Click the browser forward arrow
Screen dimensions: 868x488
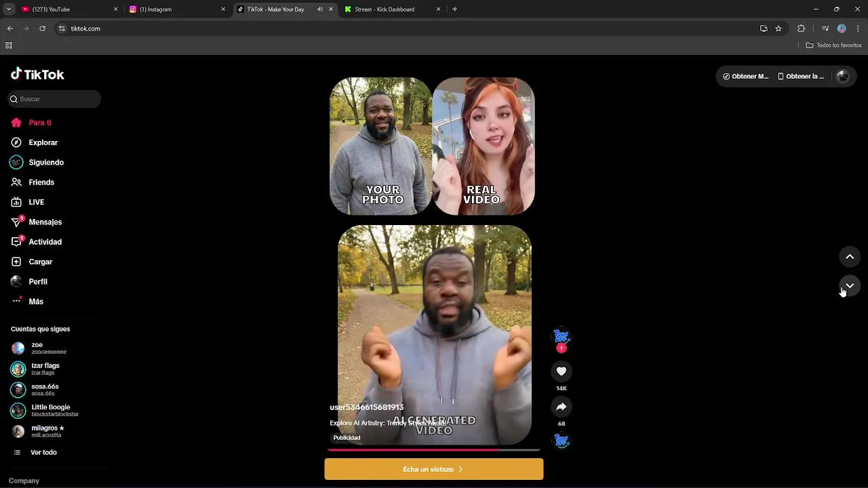coord(26,28)
